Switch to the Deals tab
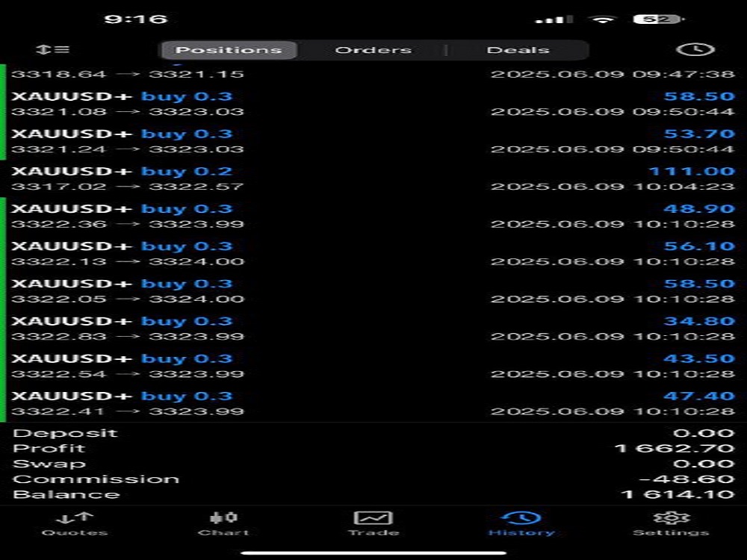 [518, 50]
